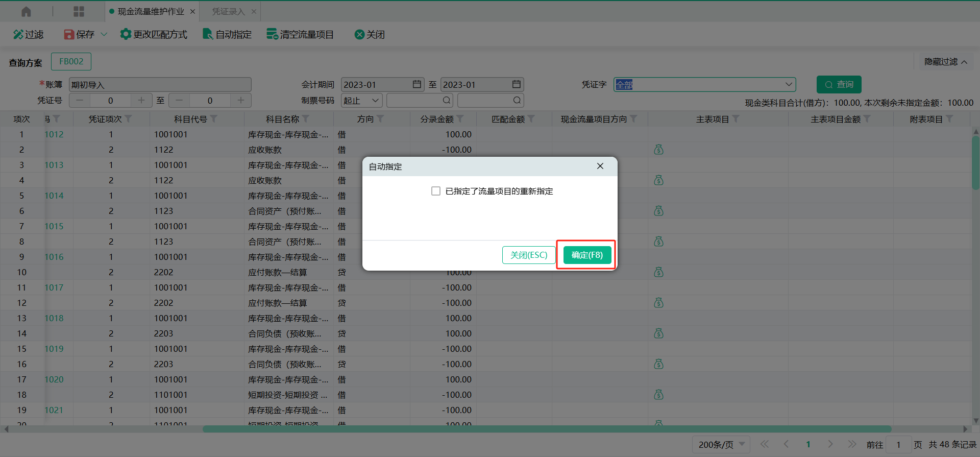
Task: Filter the 科目名称 column
Action: (306, 119)
